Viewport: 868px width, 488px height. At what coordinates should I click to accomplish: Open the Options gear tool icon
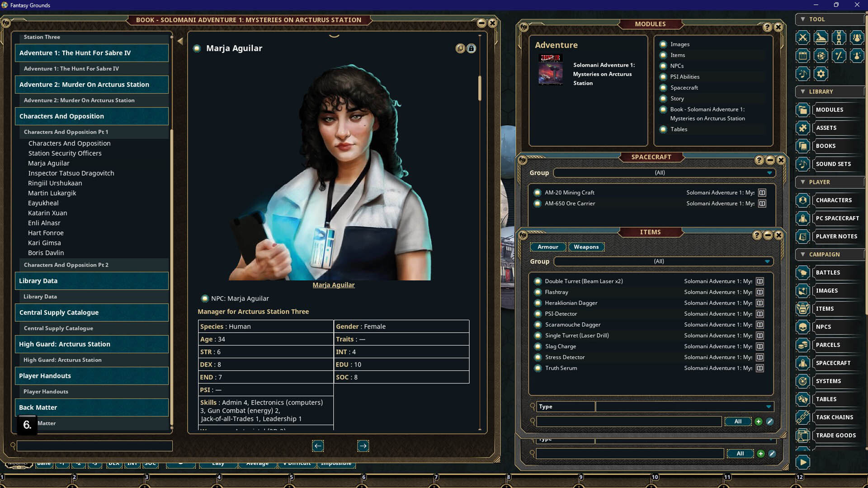point(821,74)
